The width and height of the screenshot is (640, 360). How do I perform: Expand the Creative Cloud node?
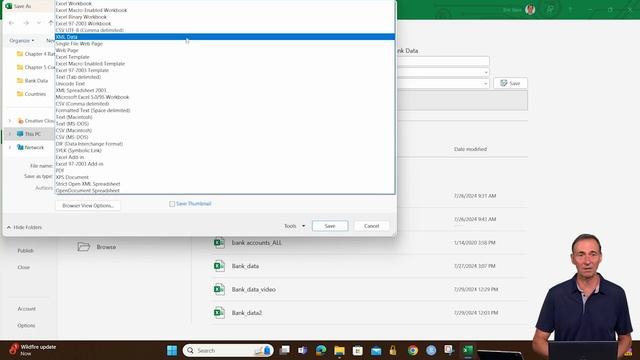[x=10, y=121]
